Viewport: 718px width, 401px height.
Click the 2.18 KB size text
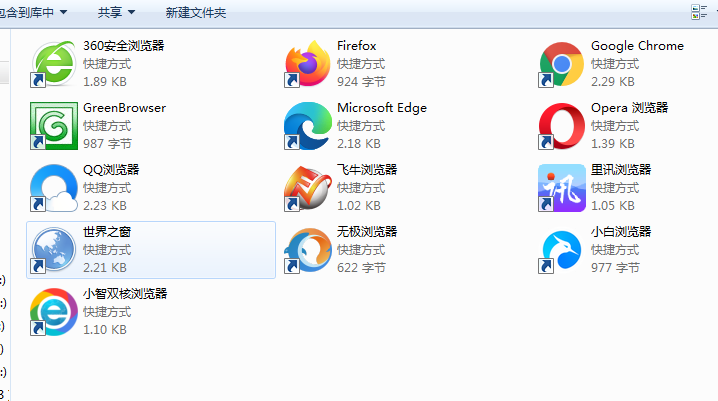coord(359,144)
